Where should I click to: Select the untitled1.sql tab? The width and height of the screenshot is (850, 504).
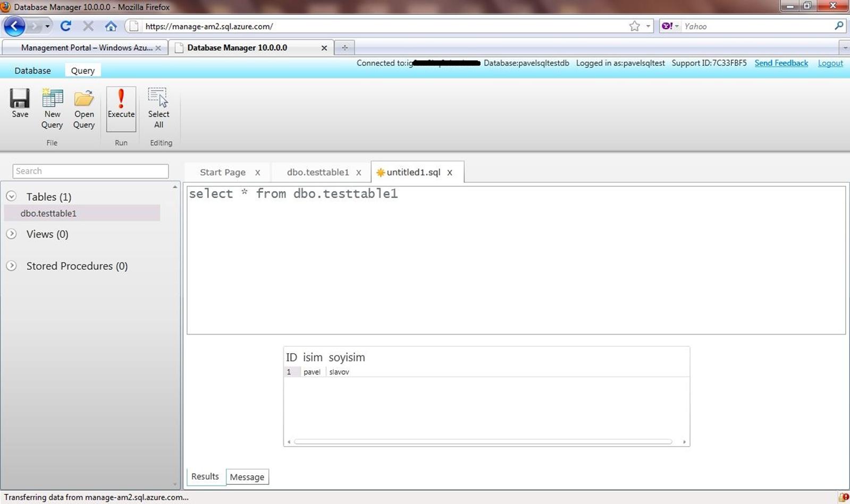click(x=413, y=173)
